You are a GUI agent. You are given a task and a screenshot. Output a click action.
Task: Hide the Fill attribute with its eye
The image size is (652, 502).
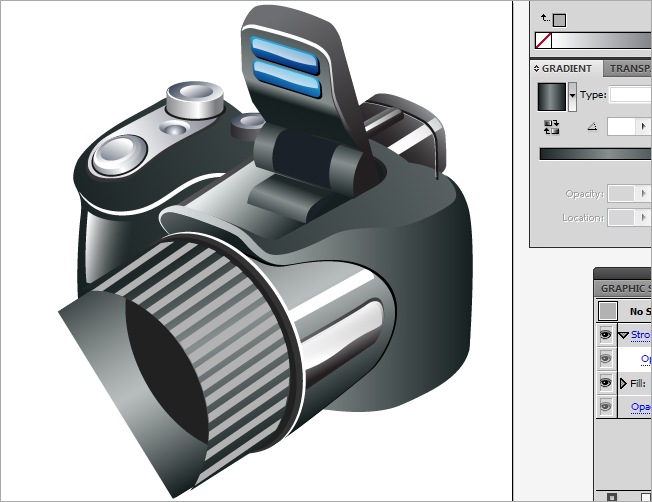pos(605,382)
